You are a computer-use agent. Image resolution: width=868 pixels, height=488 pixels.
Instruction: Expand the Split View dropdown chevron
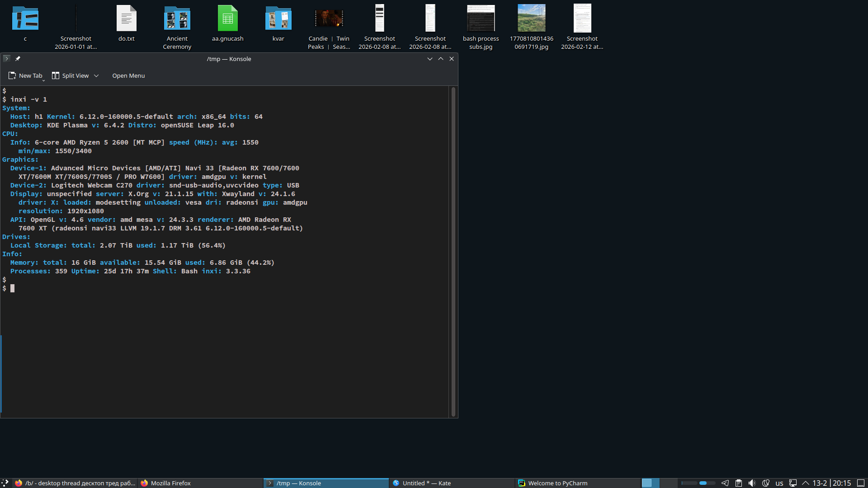(x=96, y=76)
